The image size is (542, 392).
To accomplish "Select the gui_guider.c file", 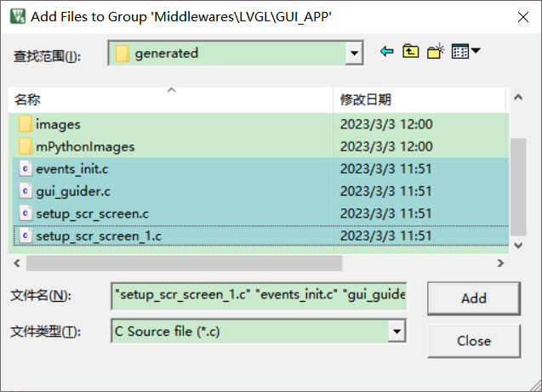I will pyautogui.click(x=73, y=191).
